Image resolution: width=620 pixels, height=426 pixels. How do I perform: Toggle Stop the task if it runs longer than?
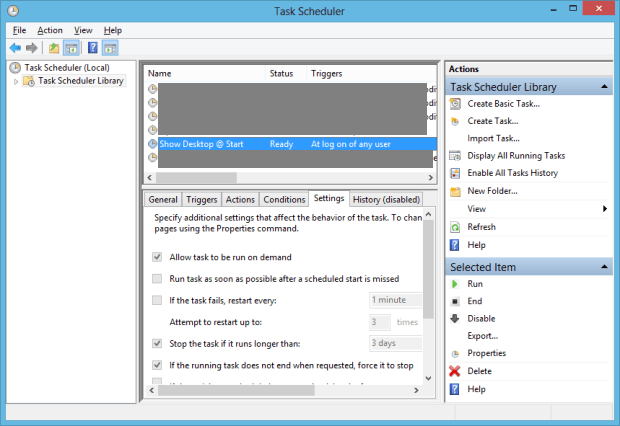157,343
